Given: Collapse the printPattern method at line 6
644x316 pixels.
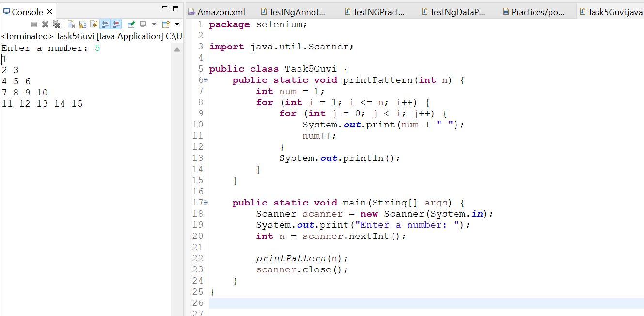Looking at the screenshot, I should [205, 80].
